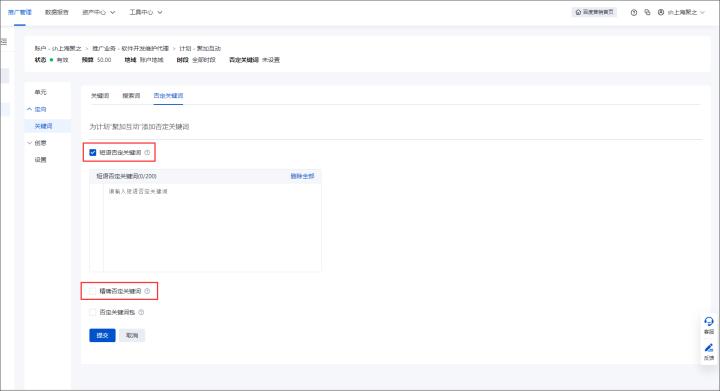Open the 数据报告 top navigation tab
720x391 pixels.
point(56,12)
